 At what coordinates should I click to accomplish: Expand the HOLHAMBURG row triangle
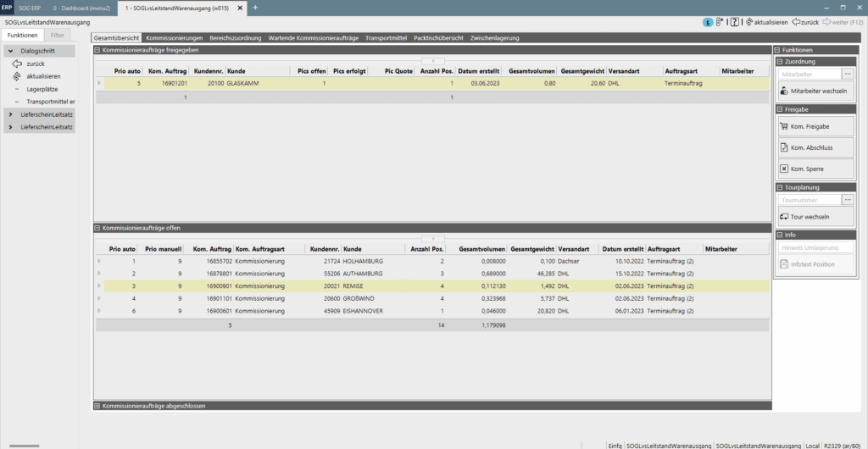click(x=100, y=260)
